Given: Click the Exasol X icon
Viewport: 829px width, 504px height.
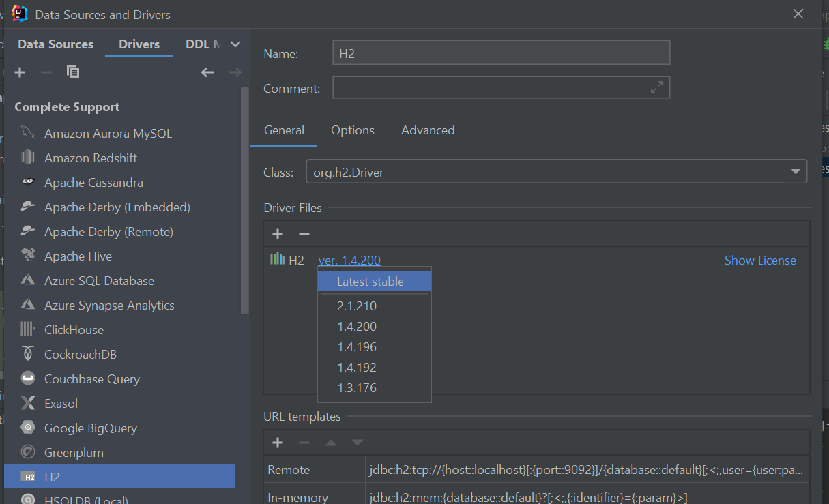Looking at the screenshot, I should click(x=28, y=403).
